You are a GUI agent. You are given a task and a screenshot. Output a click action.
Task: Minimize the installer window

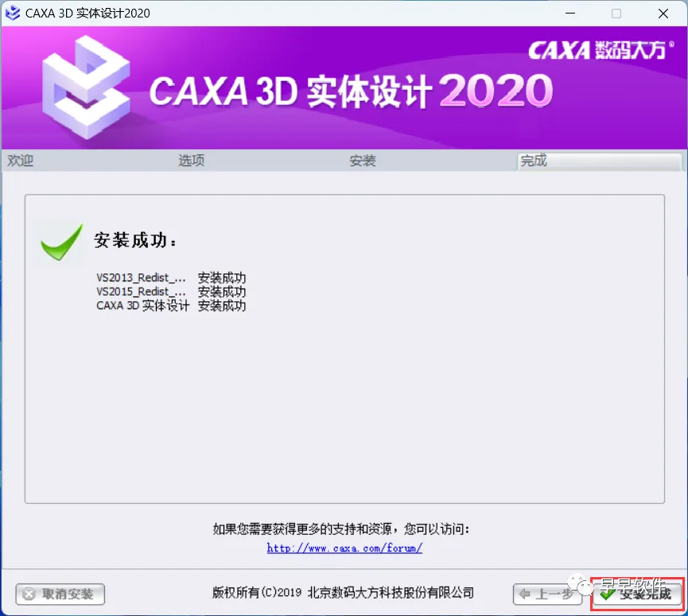(570, 14)
